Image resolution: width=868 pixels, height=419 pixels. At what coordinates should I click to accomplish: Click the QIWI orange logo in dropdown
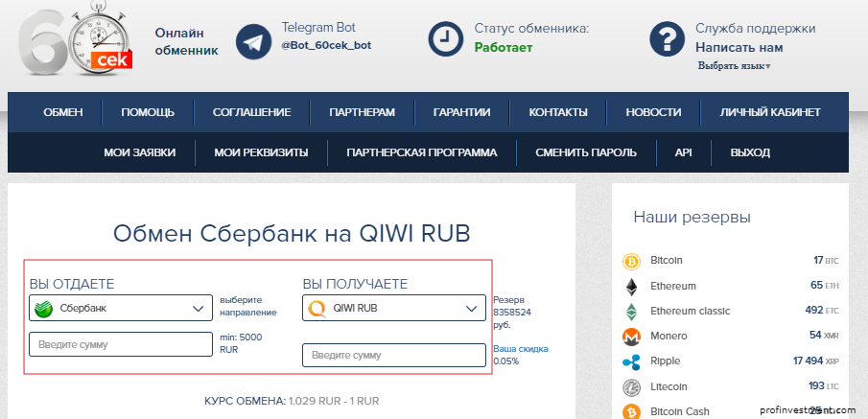click(x=317, y=309)
